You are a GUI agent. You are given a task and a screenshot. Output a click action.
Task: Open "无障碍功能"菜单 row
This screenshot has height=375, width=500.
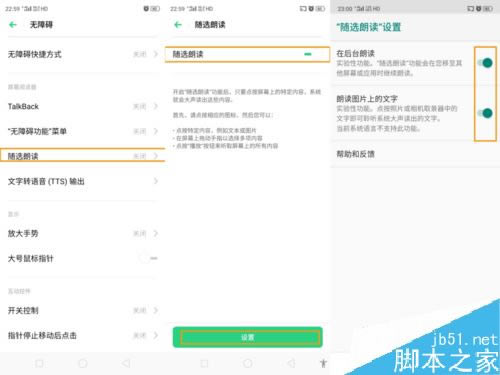(x=82, y=131)
